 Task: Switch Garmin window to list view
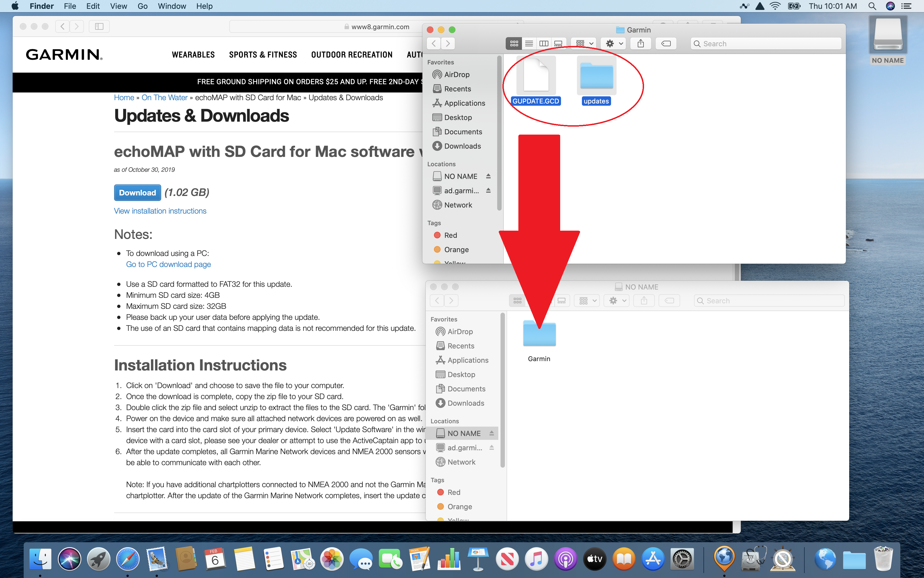[x=529, y=43]
